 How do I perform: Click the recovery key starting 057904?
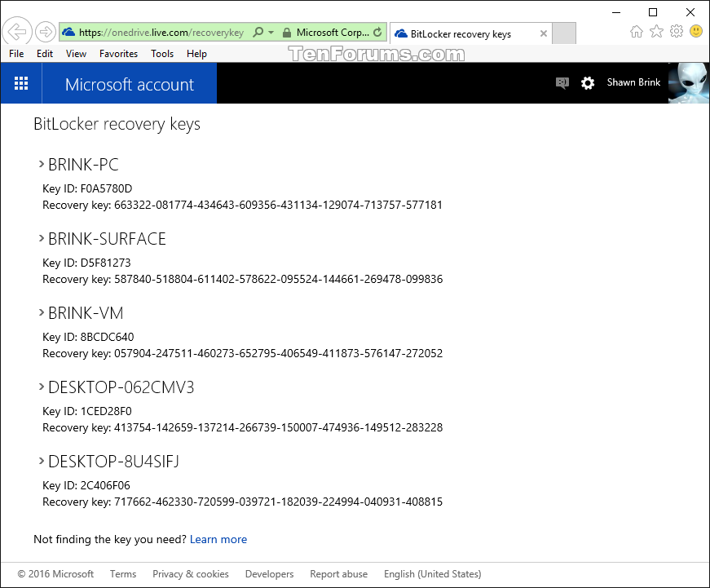click(279, 353)
